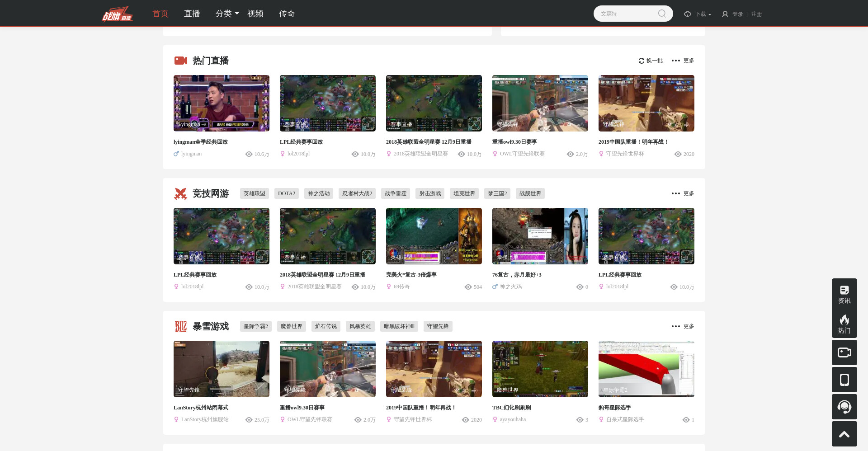Select the 战争雷霆 tag
Screen dimensions: 868x451
coord(396,193)
